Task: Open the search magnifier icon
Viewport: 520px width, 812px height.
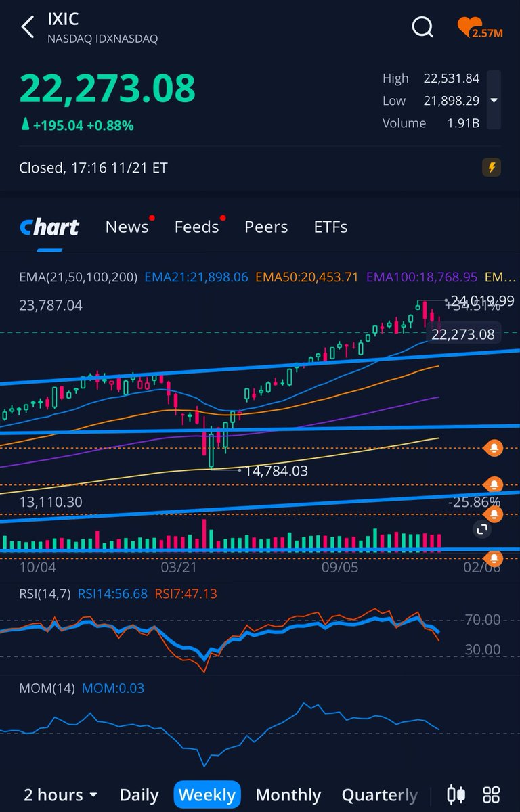Action: tap(422, 27)
